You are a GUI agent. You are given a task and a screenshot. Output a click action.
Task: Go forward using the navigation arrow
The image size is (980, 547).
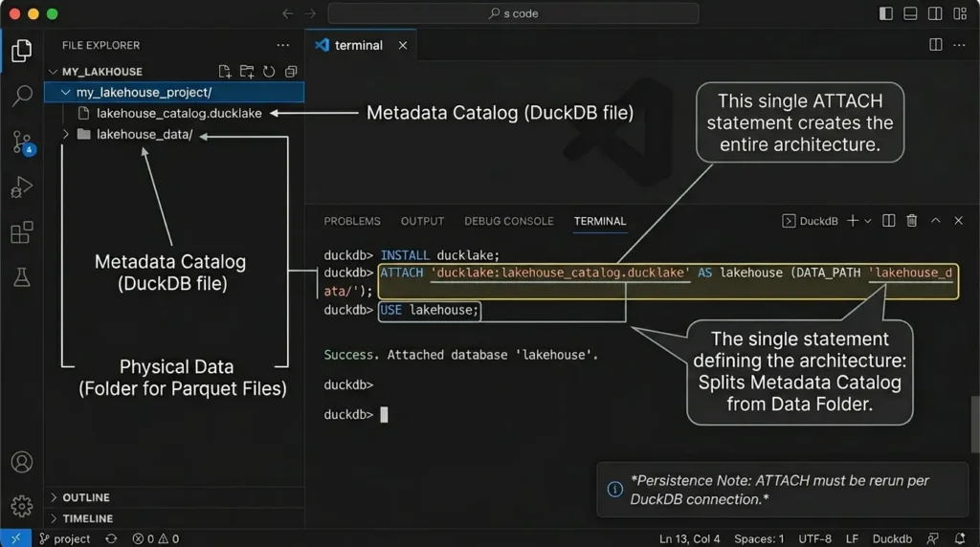311,13
